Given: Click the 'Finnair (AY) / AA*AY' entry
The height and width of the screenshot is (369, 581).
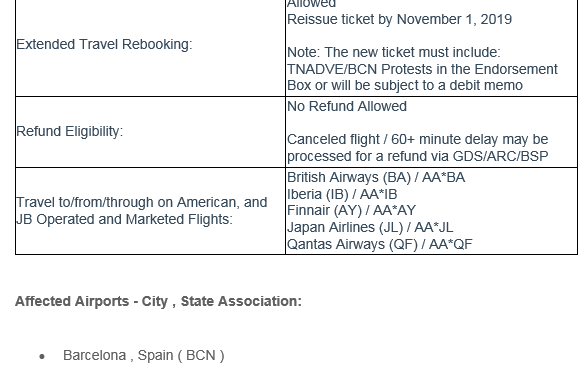Looking at the screenshot, I should (x=351, y=210).
